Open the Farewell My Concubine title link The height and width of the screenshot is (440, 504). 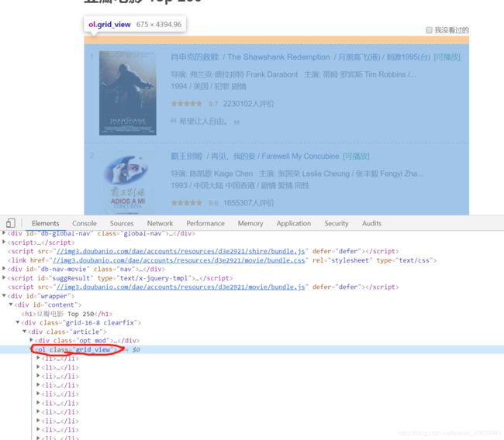(x=255, y=156)
